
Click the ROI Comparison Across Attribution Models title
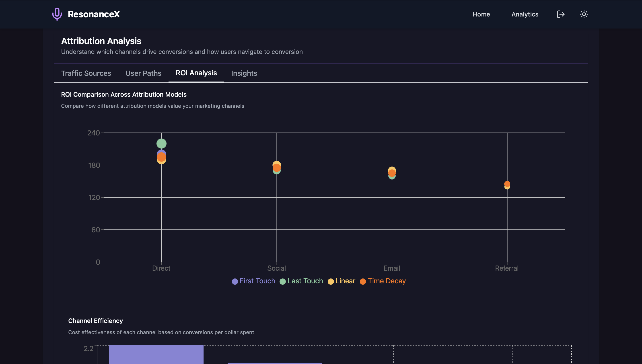[x=124, y=94]
